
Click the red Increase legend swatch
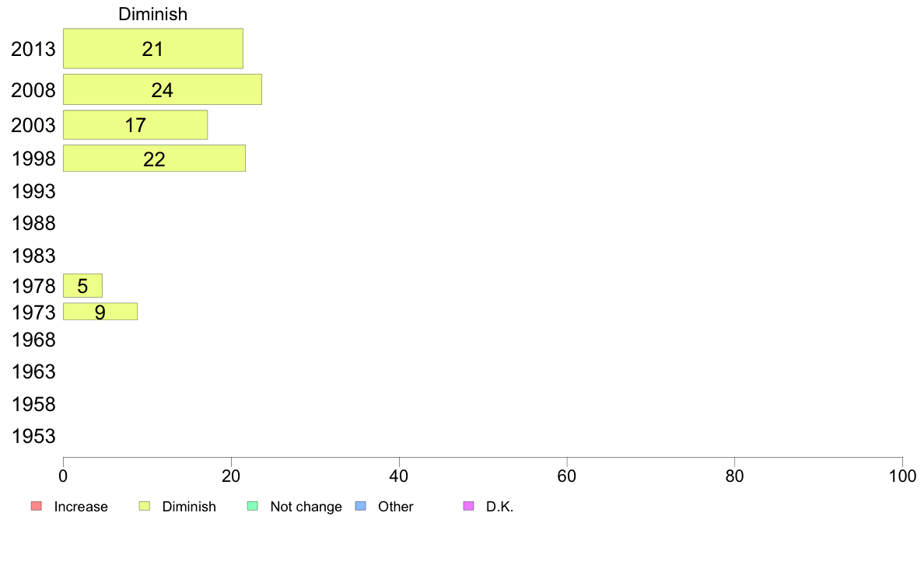[36, 507]
